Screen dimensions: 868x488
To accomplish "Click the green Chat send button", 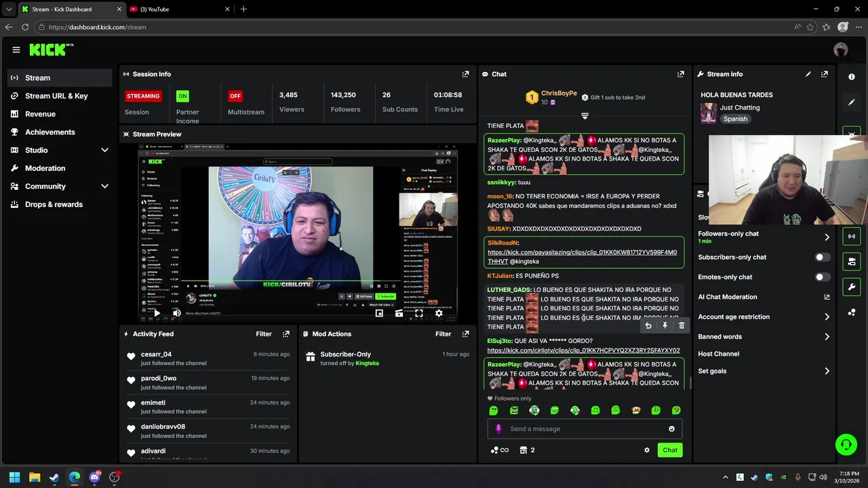I will click(670, 450).
